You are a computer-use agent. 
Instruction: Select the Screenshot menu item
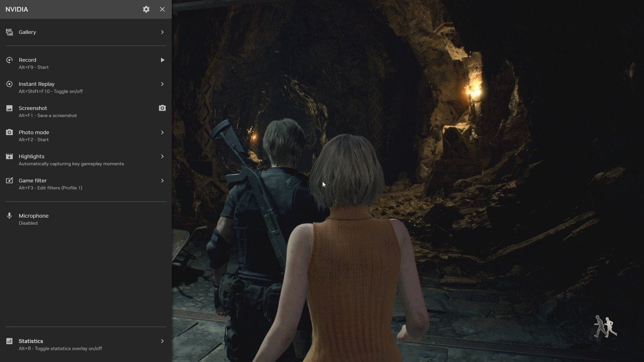click(x=86, y=112)
